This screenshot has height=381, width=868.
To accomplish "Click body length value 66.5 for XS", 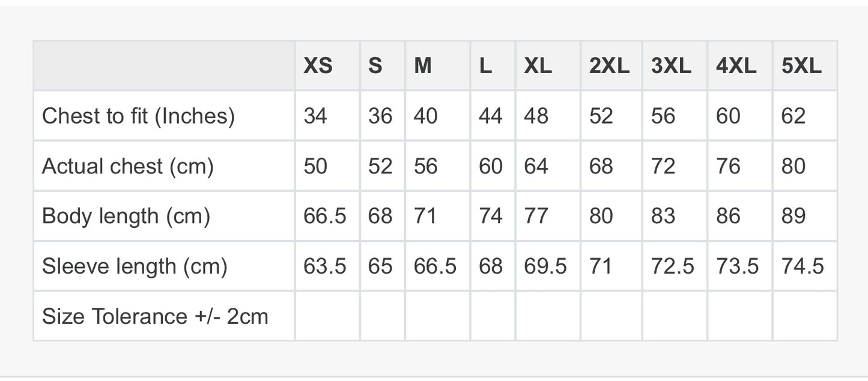I will tap(325, 216).
